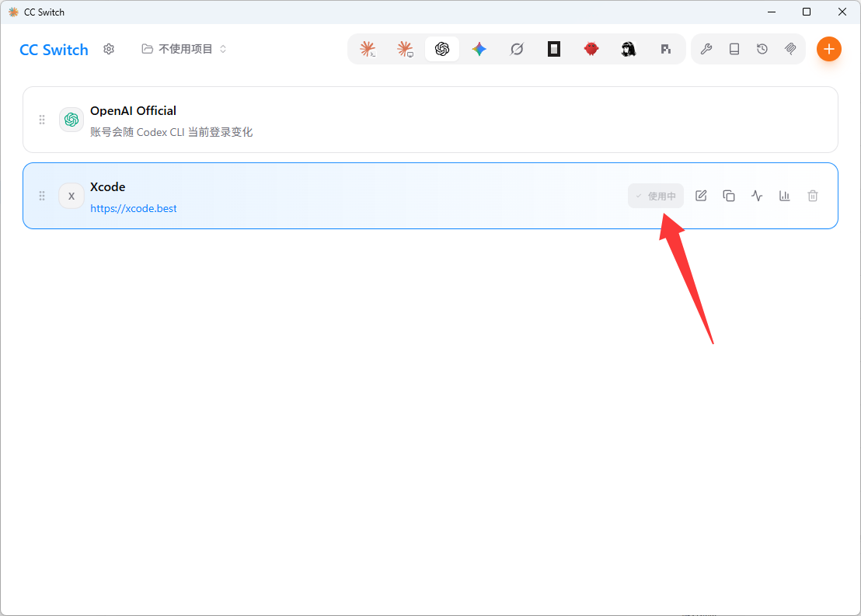Switch to the Gemini app tab
The width and height of the screenshot is (861, 616).
pyautogui.click(x=479, y=50)
